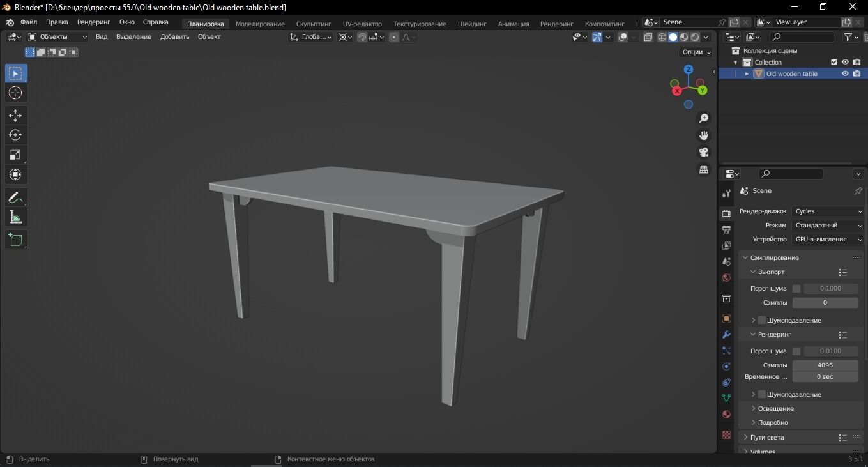This screenshot has height=467, width=868.
Task: Open the Texture properties checker tab
Action: tap(726, 434)
